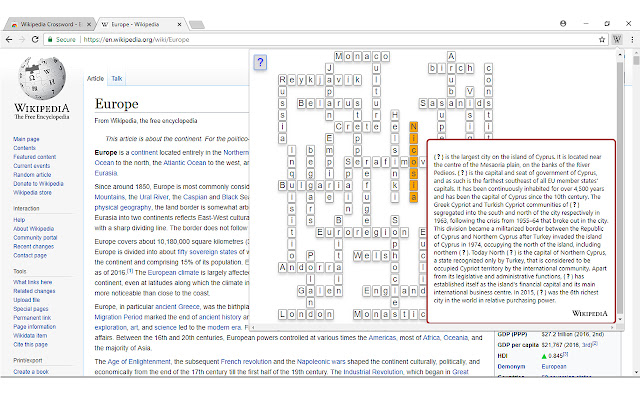
Task: Click Donate to Wikipedia
Action: coord(38,184)
